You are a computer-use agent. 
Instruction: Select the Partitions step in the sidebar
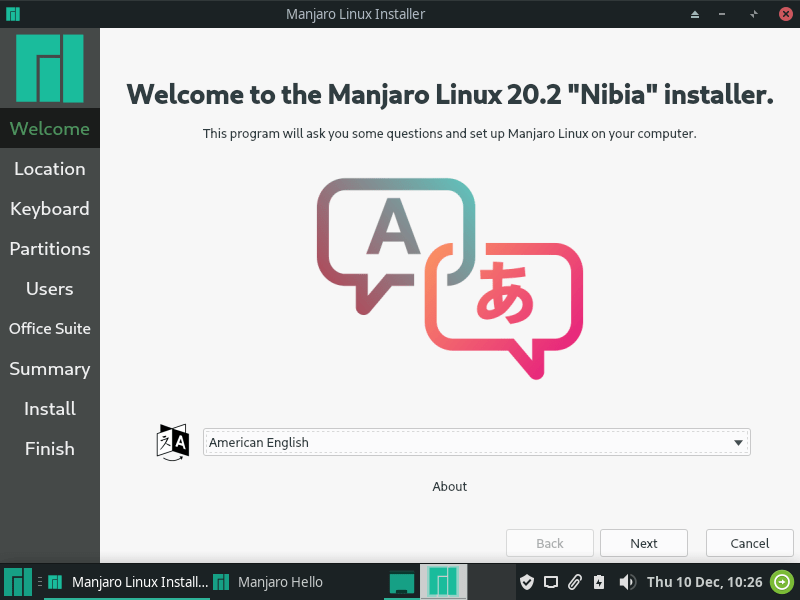coord(49,249)
